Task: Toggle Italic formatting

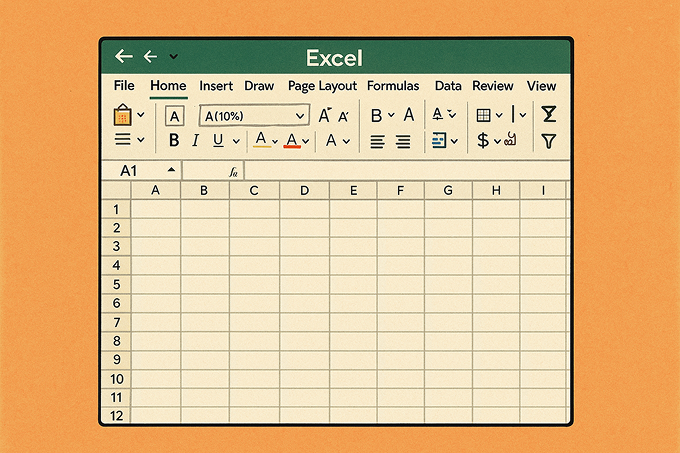Action: [x=196, y=140]
